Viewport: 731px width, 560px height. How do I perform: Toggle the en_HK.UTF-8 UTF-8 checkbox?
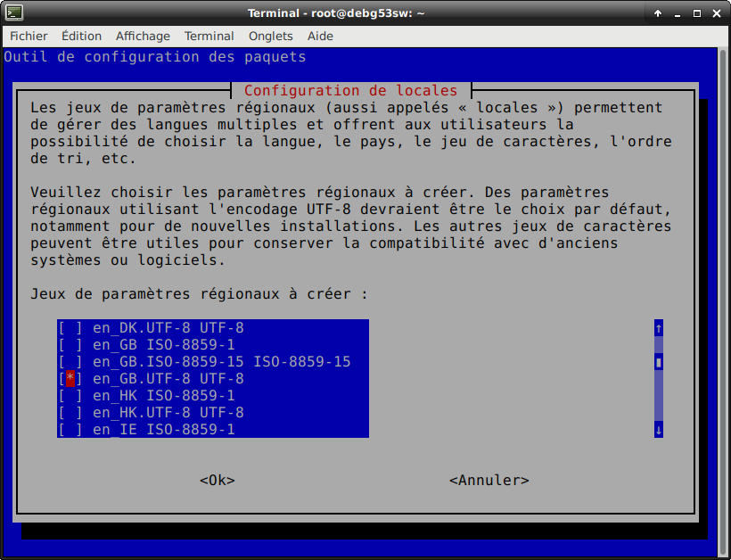point(70,413)
